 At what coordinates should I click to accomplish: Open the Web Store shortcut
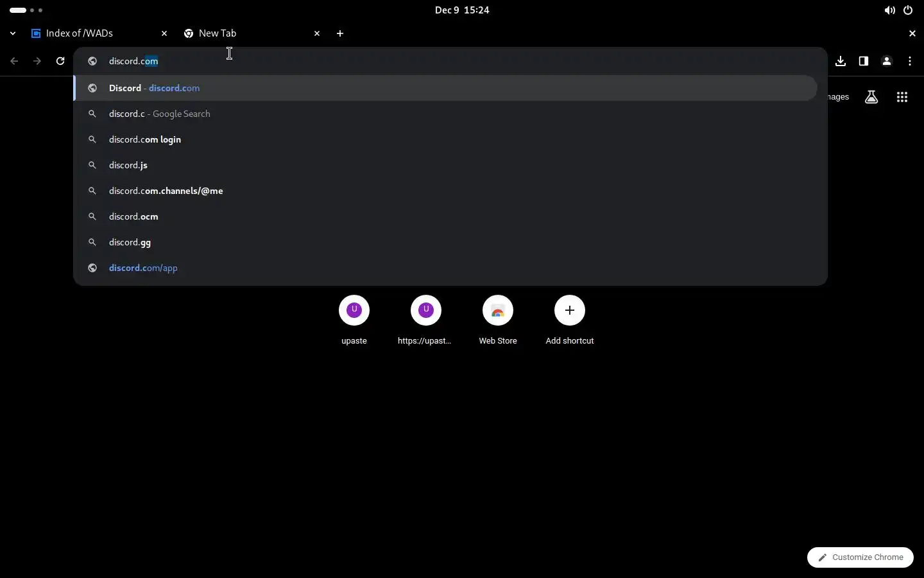[x=499, y=321]
